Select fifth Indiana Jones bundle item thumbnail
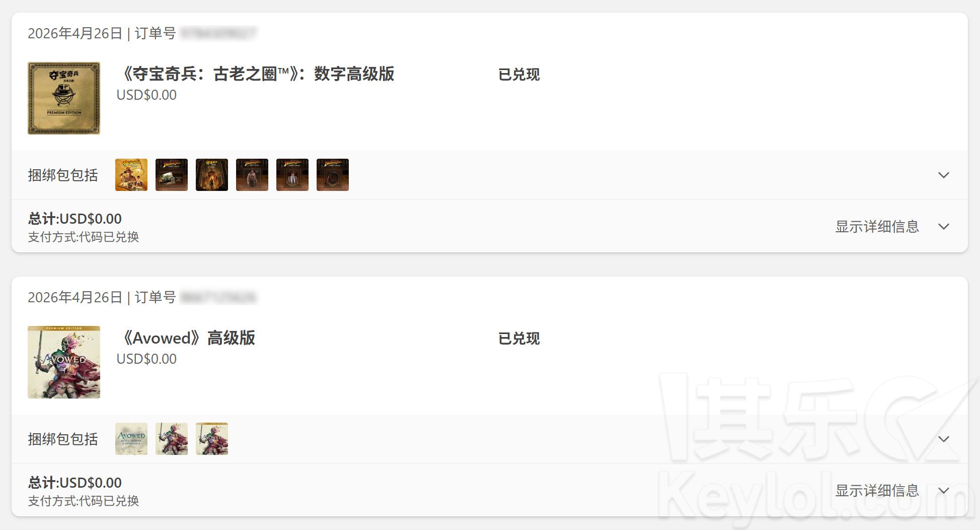Screen dimensions: 980x530 pyautogui.click(x=292, y=175)
